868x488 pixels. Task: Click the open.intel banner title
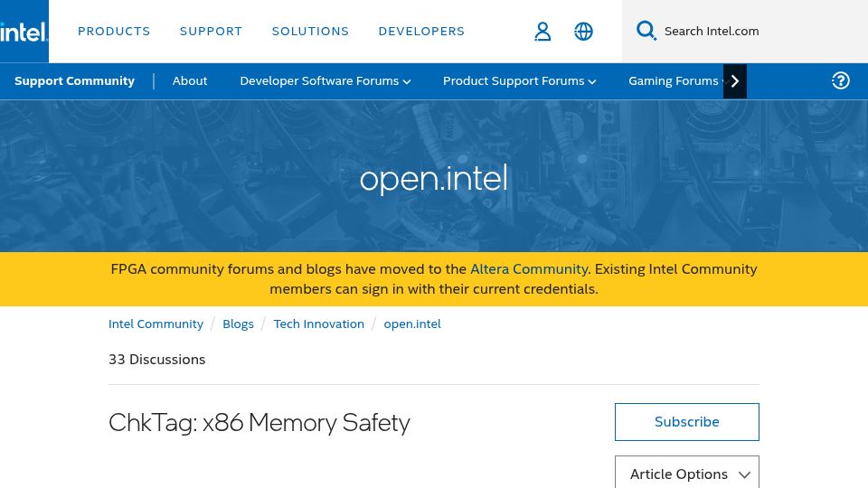tap(433, 179)
